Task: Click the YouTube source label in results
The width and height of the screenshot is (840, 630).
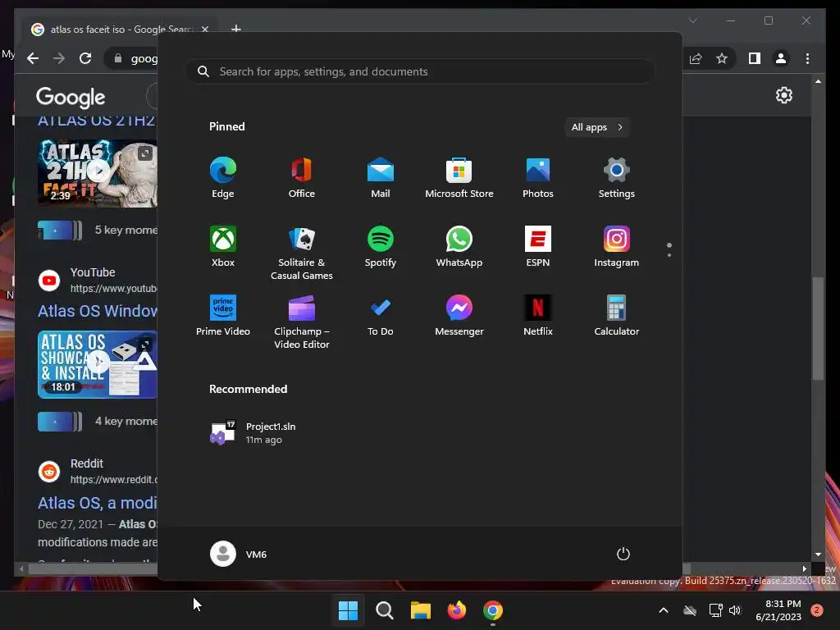Action: [93, 272]
